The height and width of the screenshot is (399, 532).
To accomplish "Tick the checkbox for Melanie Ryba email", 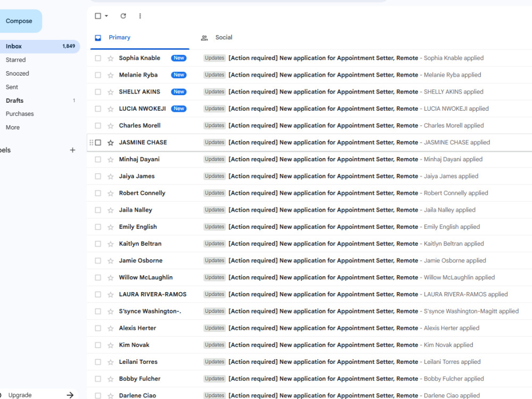I will (x=98, y=75).
